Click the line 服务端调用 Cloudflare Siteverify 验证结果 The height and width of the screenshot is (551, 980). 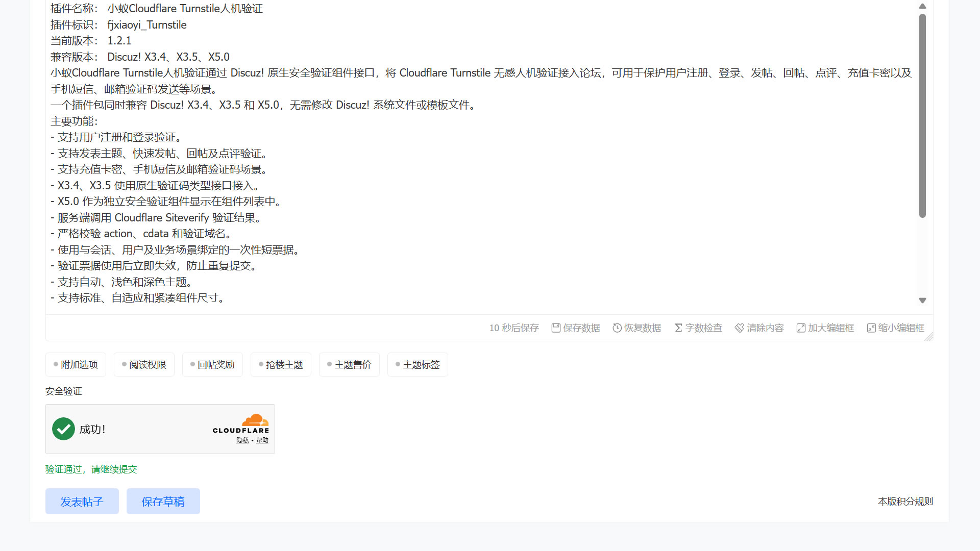tap(156, 218)
